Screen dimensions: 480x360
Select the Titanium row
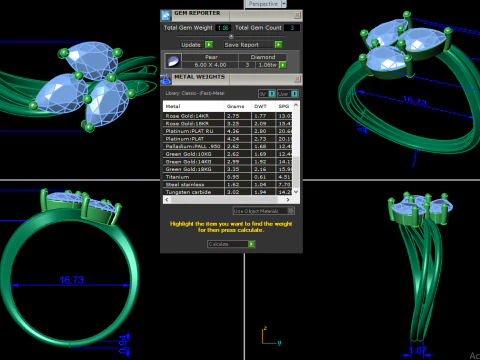click(228, 177)
